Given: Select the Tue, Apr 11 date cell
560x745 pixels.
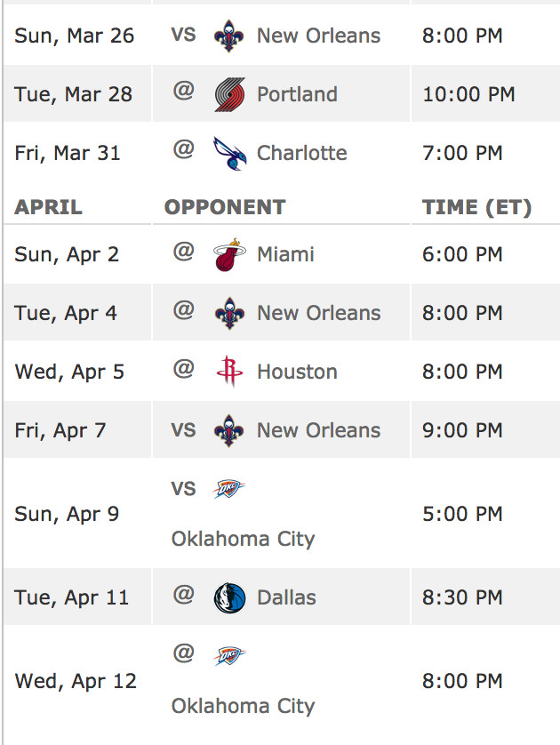Looking at the screenshot, I should click(77, 597).
